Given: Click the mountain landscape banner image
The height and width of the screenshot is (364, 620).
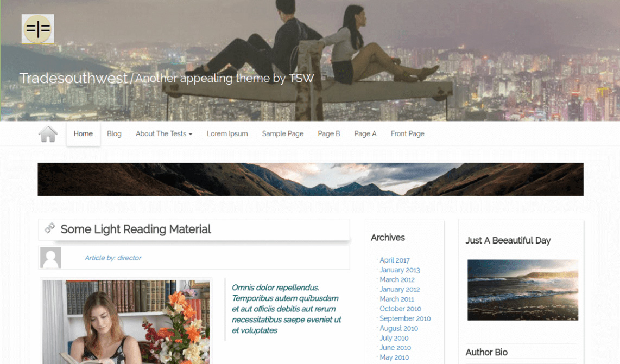Looking at the screenshot, I should 311,180.
